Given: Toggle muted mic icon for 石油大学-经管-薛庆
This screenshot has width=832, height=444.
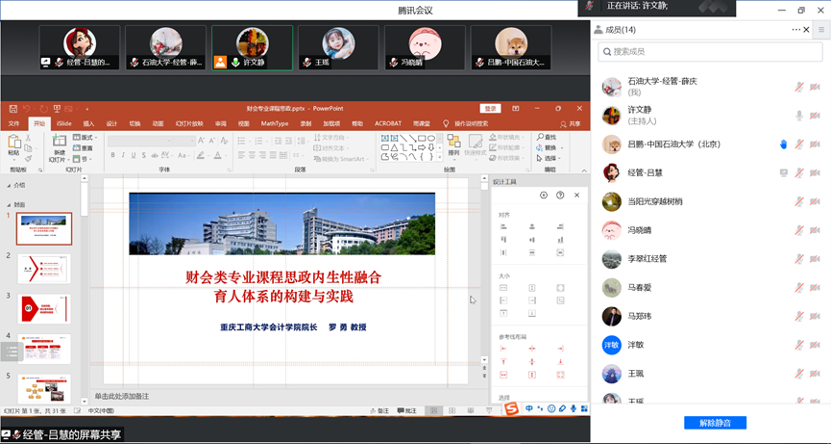Looking at the screenshot, I should pyautogui.click(x=800, y=87).
